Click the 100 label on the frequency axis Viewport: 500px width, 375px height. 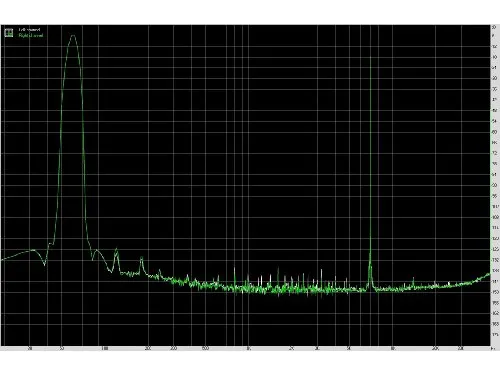click(x=104, y=349)
